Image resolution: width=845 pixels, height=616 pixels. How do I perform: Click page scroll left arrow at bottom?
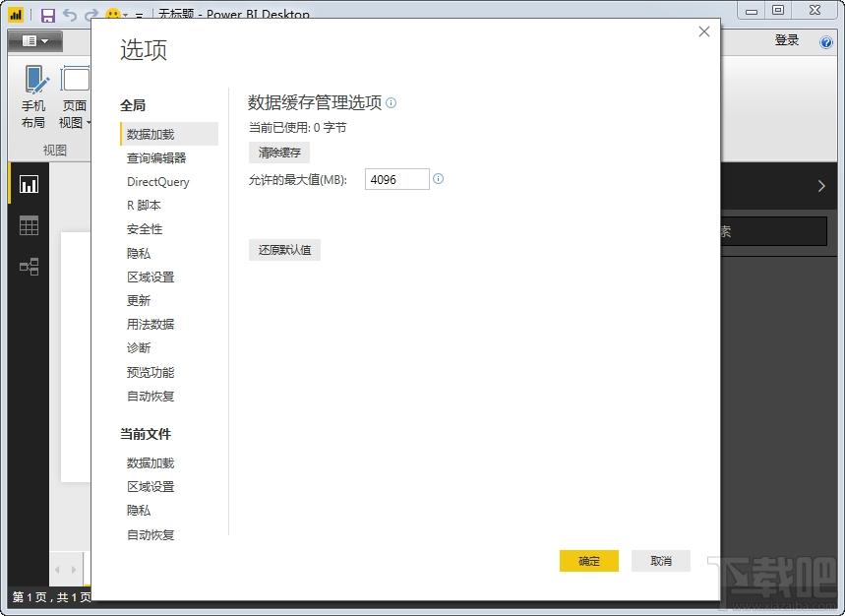tap(58, 569)
